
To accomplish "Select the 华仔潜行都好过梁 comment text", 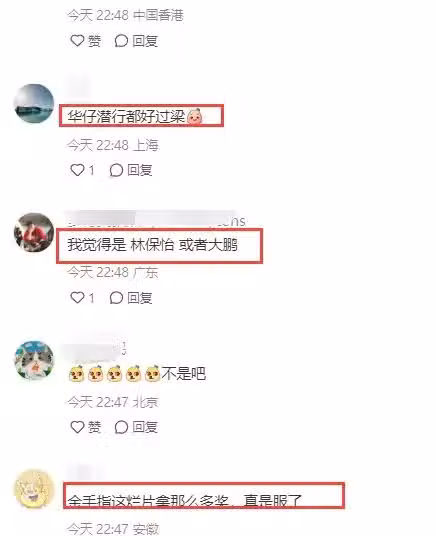I will pos(135,117).
